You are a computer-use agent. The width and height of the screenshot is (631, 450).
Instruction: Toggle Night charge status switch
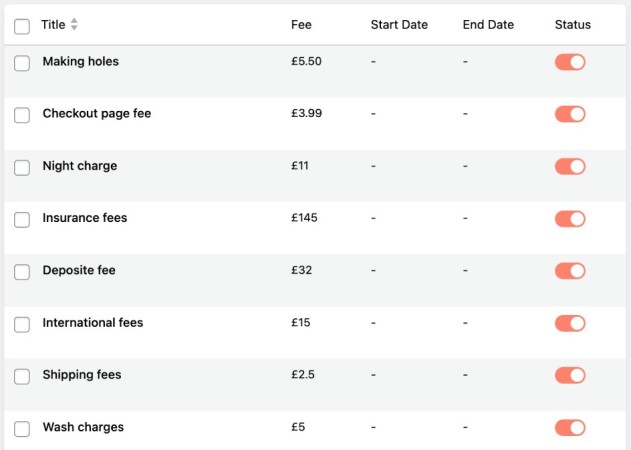tap(570, 166)
